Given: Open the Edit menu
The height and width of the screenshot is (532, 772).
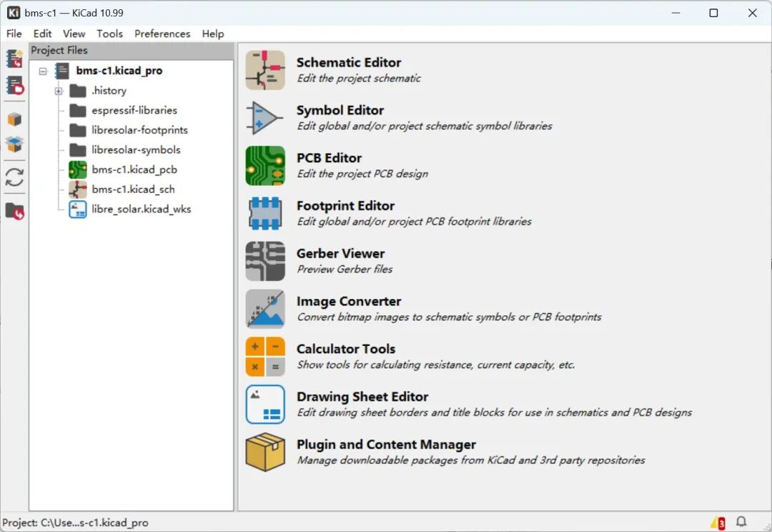Looking at the screenshot, I should 42,34.
